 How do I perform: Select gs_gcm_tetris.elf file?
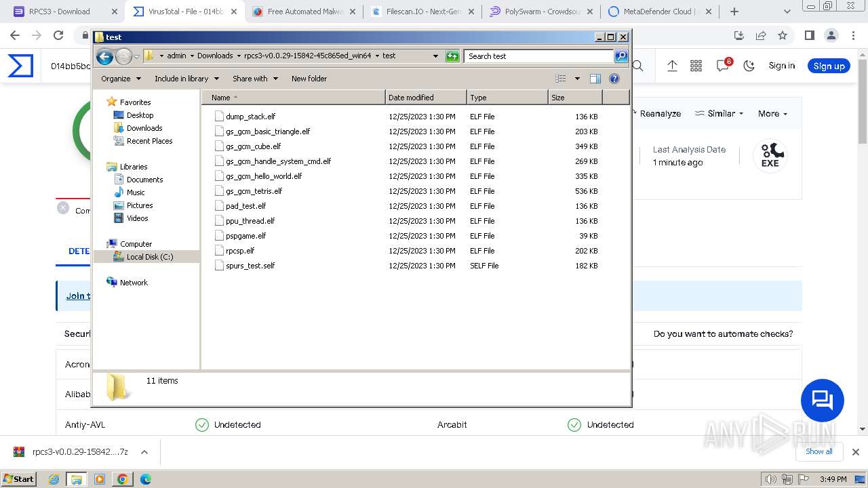click(254, 191)
